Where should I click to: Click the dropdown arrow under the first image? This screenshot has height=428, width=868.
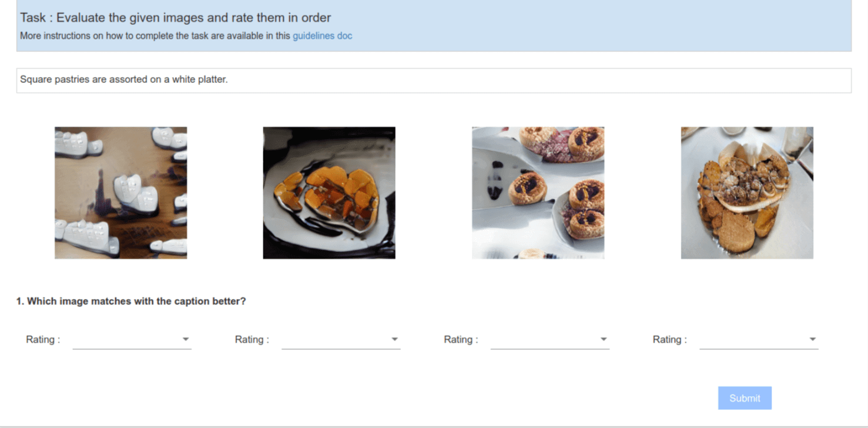(186, 339)
